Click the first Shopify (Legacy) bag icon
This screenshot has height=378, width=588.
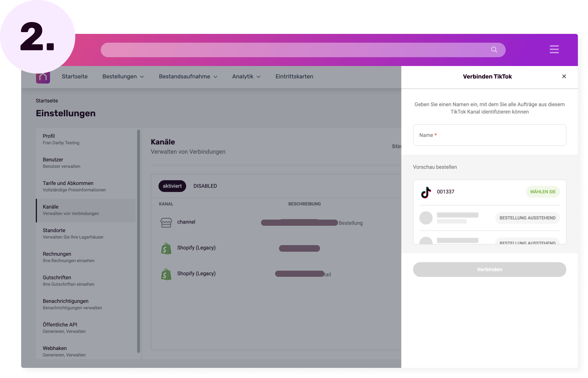click(x=166, y=248)
